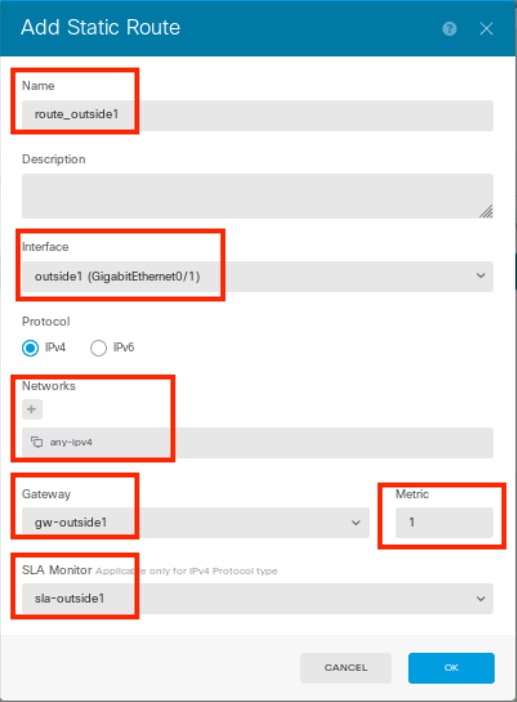Click inside the Description text area
Image resolution: width=517 pixels, height=702 pixels.
[257, 196]
